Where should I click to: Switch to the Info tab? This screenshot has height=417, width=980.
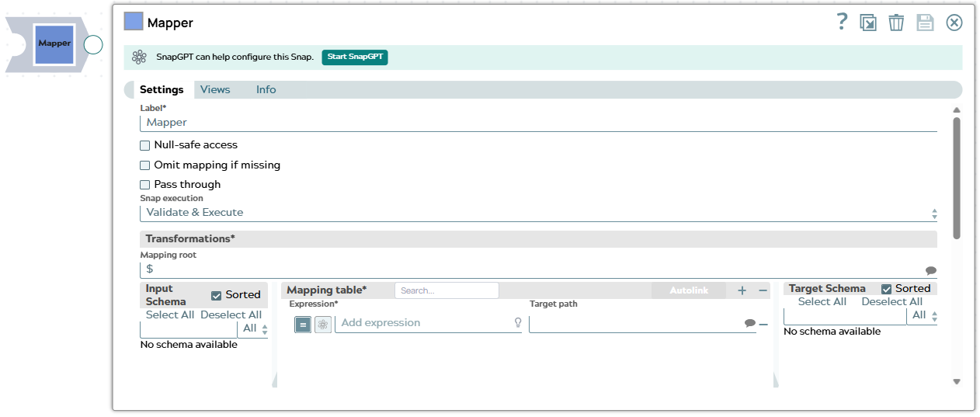[x=266, y=89]
